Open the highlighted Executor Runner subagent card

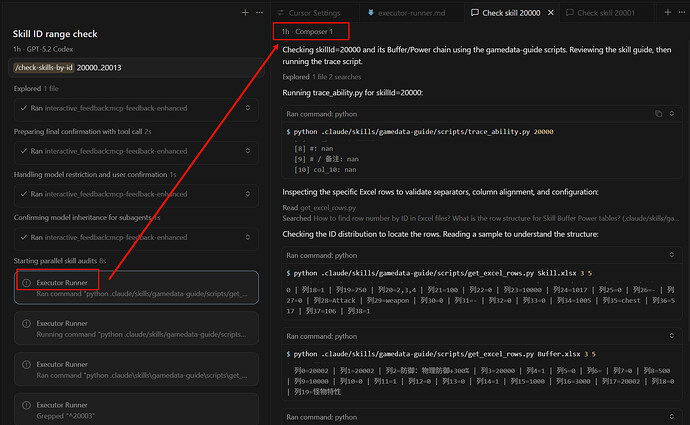pyautogui.click(x=136, y=288)
